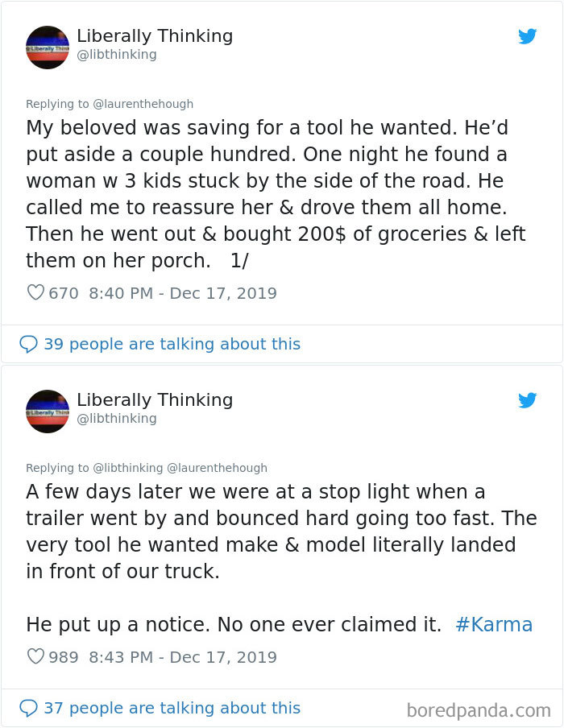564x728 pixels.
Task: Like the second tweet with the heart toggle
Action: pos(35,657)
